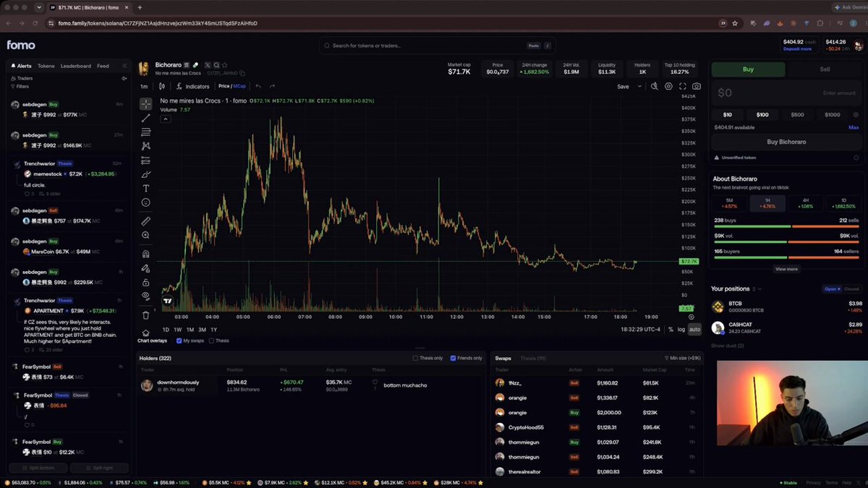This screenshot has height=488, width=868.
Task: Open the alerts Filters option
Action: 19,86
